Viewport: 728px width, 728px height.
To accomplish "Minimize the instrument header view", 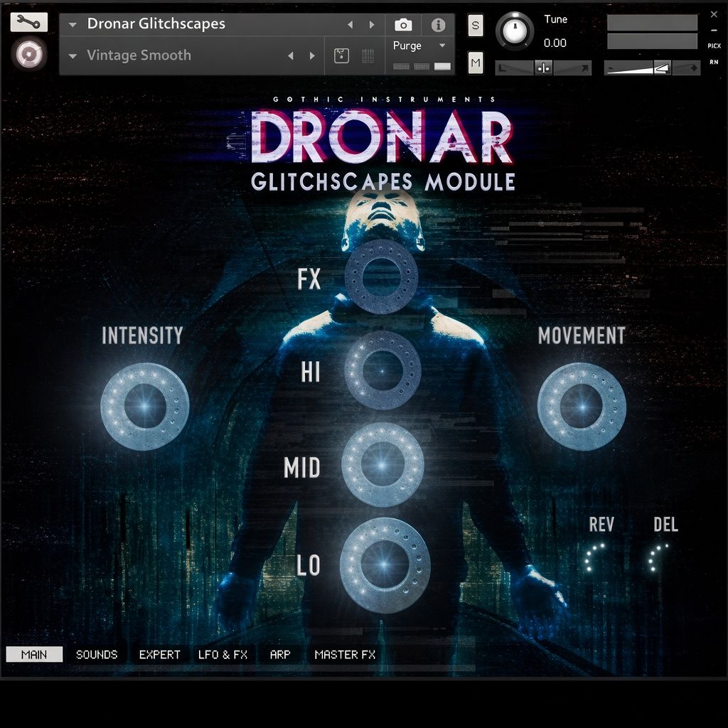I will pyautogui.click(x=714, y=30).
